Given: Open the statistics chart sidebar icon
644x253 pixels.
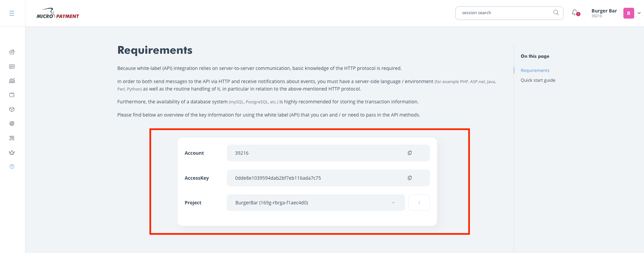Looking at the screenshot, I should [12, 81].
